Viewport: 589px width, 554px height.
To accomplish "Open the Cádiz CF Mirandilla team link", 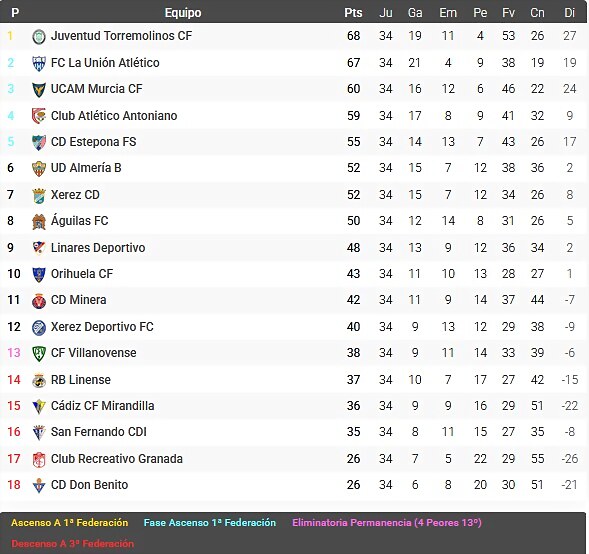I will pyautogui.click(x=103, y=406).
